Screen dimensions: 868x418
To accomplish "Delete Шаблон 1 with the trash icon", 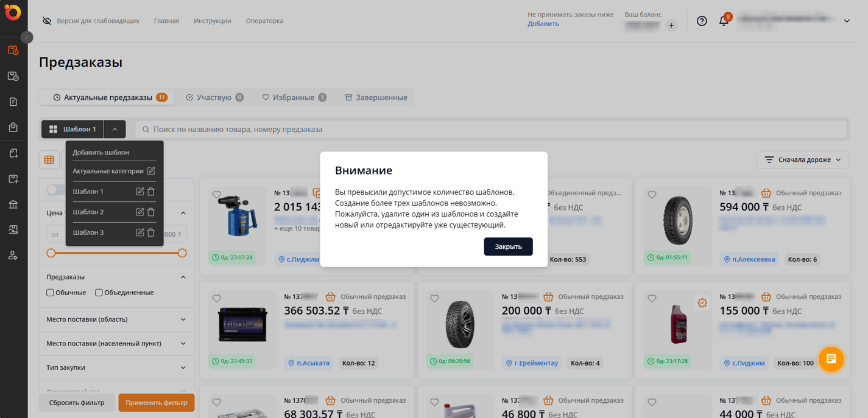I will click(151, 192).
